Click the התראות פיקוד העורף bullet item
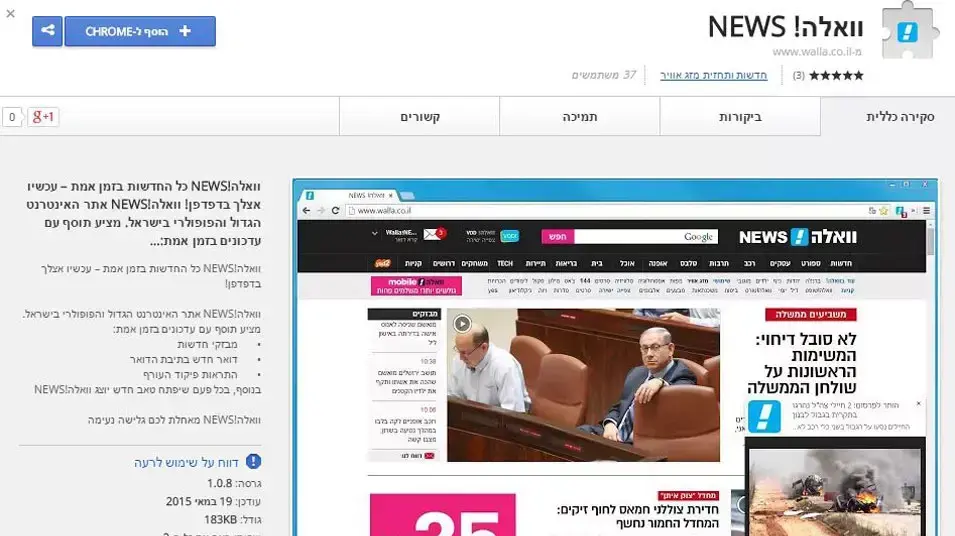 [x=191, y=375]
